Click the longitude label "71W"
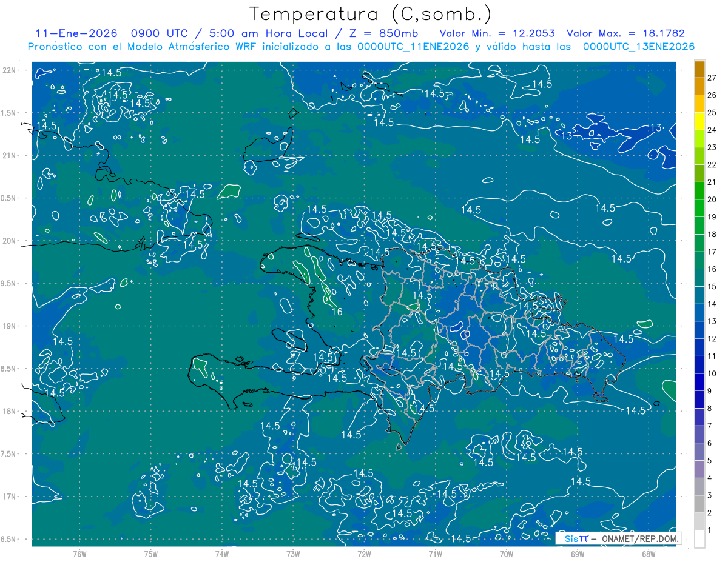 (435, 554)
